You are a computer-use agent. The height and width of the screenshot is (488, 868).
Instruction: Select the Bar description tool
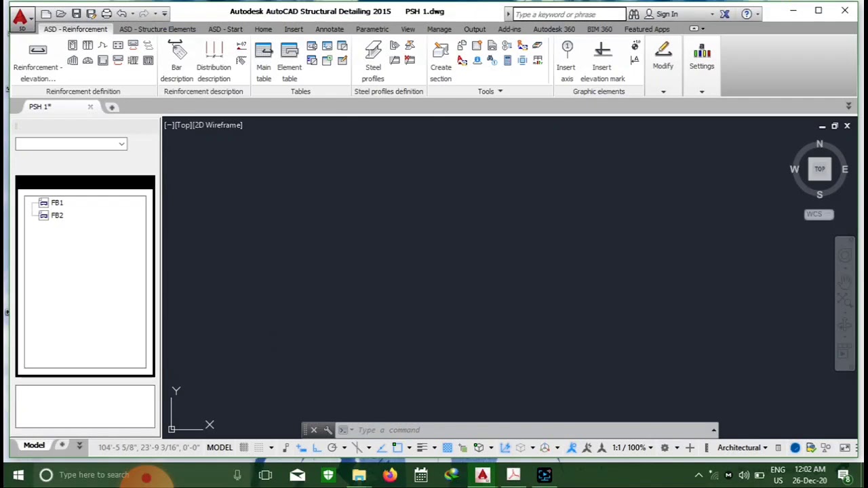(x=176, y=62)
